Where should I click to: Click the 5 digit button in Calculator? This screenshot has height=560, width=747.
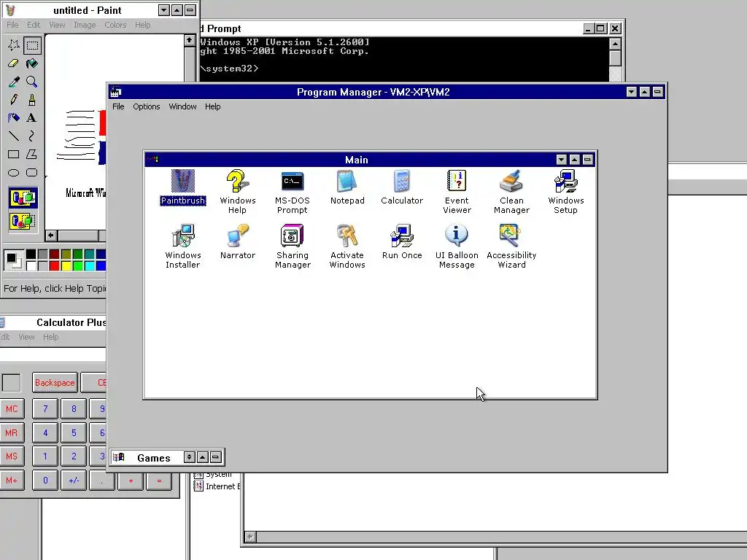click(74, 433)
